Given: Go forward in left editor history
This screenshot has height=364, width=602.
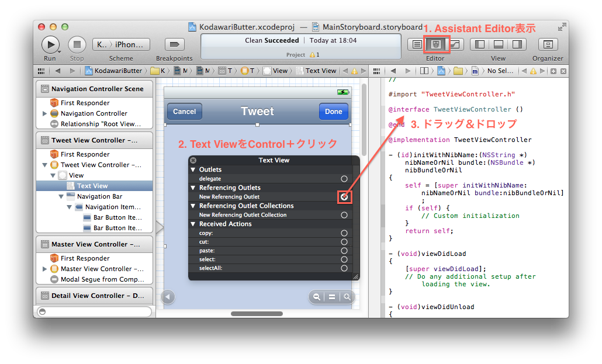Looking at the screenshot, I should [72, 71].
